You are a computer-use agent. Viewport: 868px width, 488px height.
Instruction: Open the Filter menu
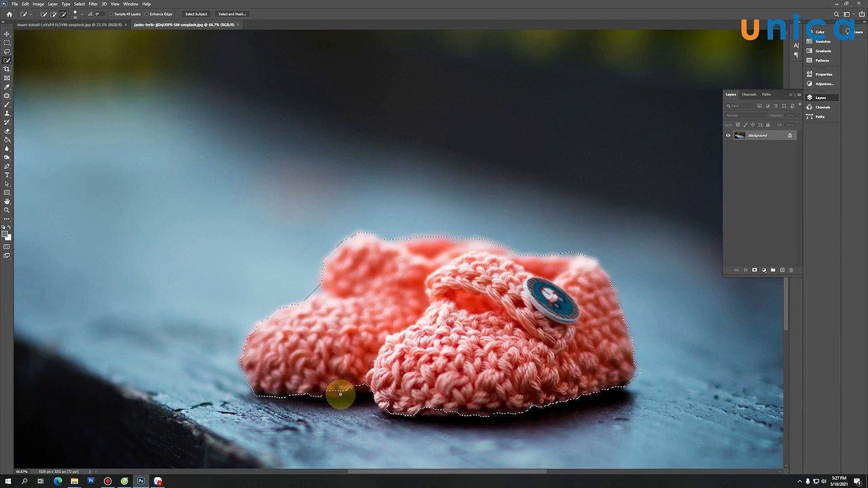[x=93, y=4]
